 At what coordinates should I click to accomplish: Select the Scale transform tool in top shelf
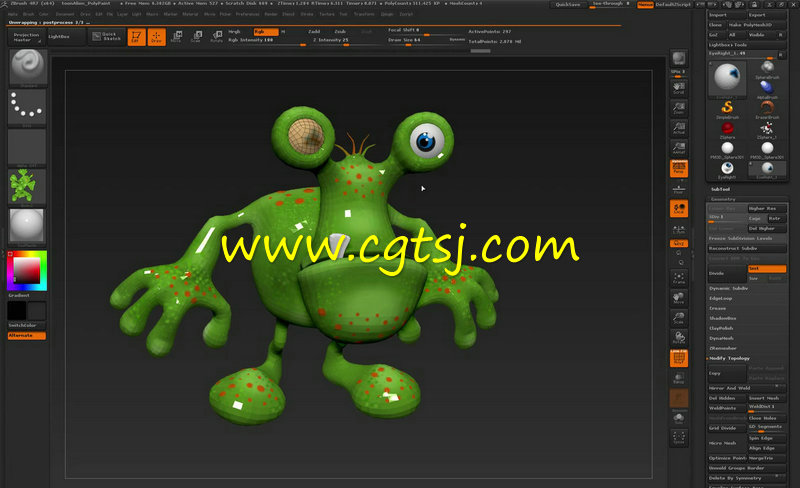(x=196, y=36)
